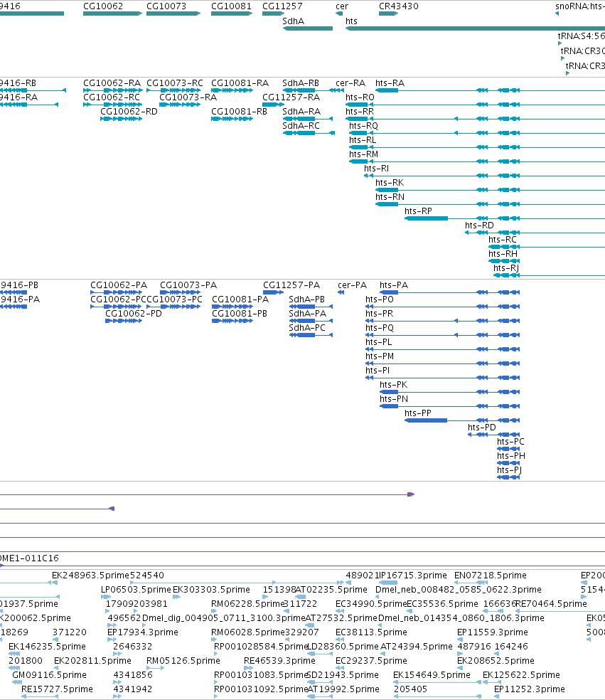
Task: Click the hts-PK protein label
Action: (x=394, y=385)
